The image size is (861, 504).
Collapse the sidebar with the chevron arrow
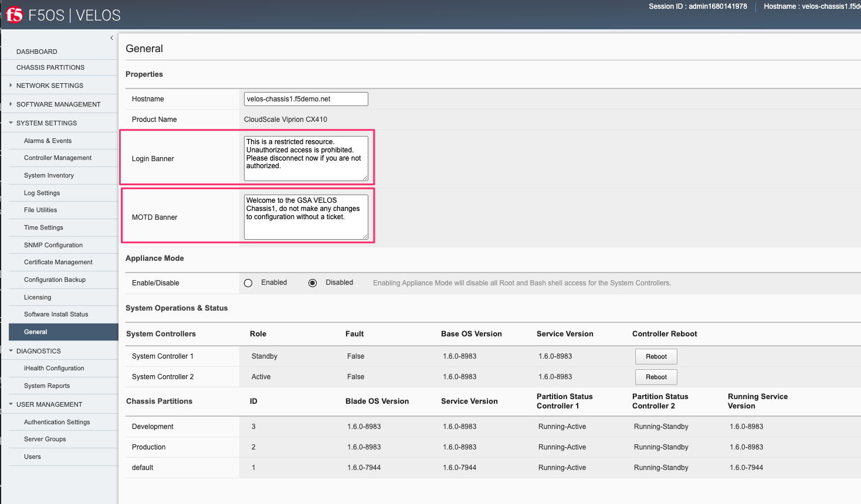click(x=111, y=38)
